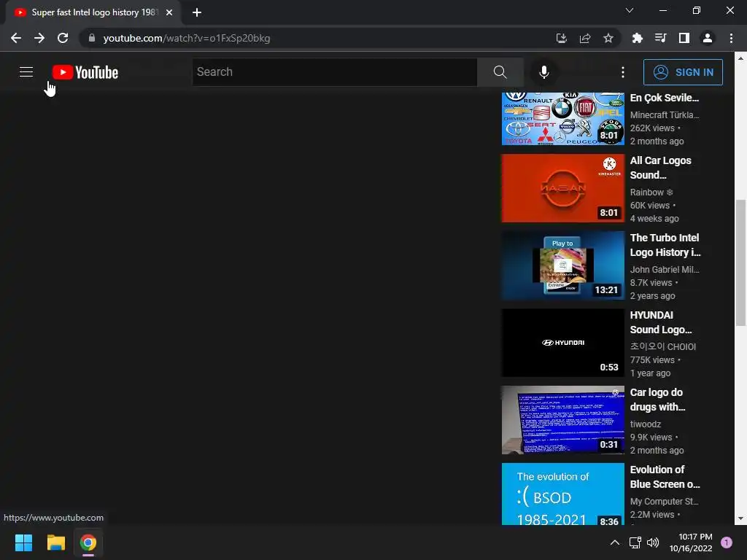Open Chrome three-dot customize menu
This screenshot has height=560, width=747.
click(x=731, y=38)
